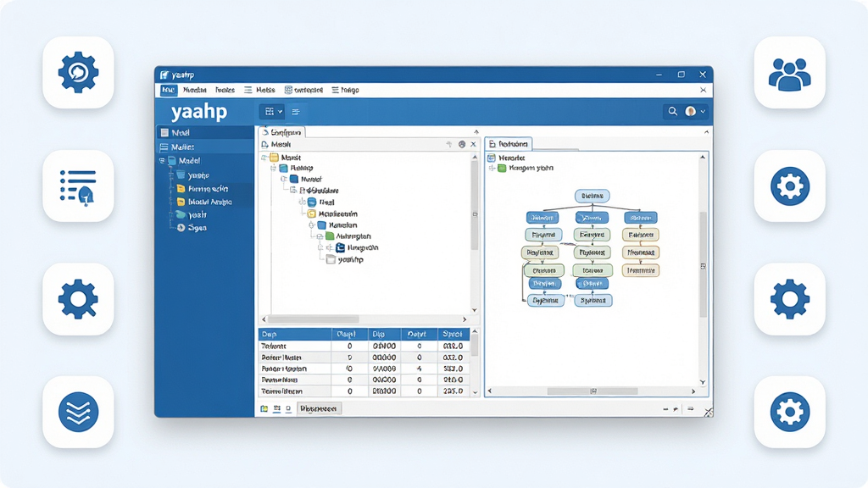Click the window resize grip corner
The height and width of the screenshot is (488, 868).
tap(708, 412)
